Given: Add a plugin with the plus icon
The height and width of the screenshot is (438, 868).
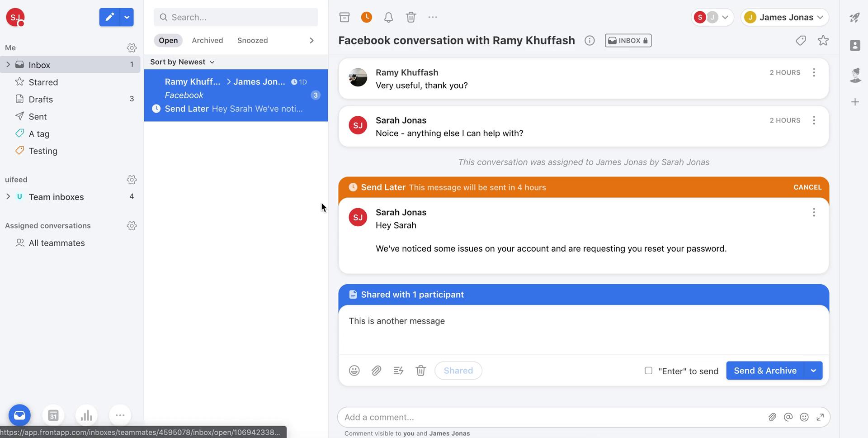Looking at the screenshot, I should pos(854,102).
